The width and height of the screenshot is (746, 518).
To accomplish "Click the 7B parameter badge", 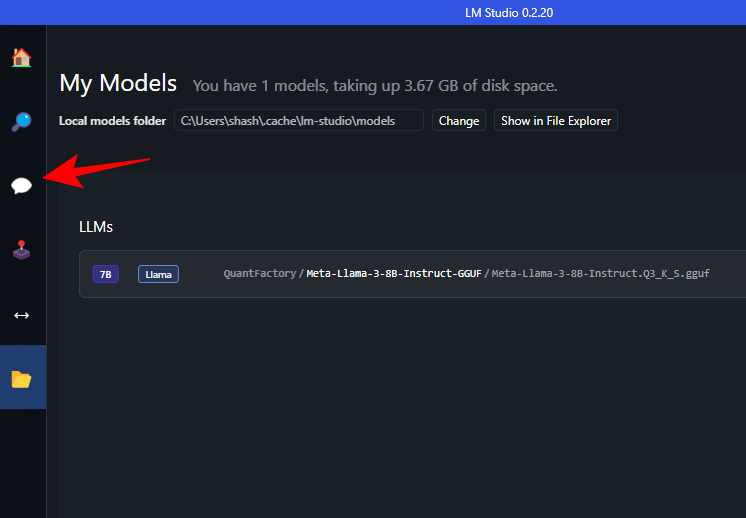I will (106, 274).
